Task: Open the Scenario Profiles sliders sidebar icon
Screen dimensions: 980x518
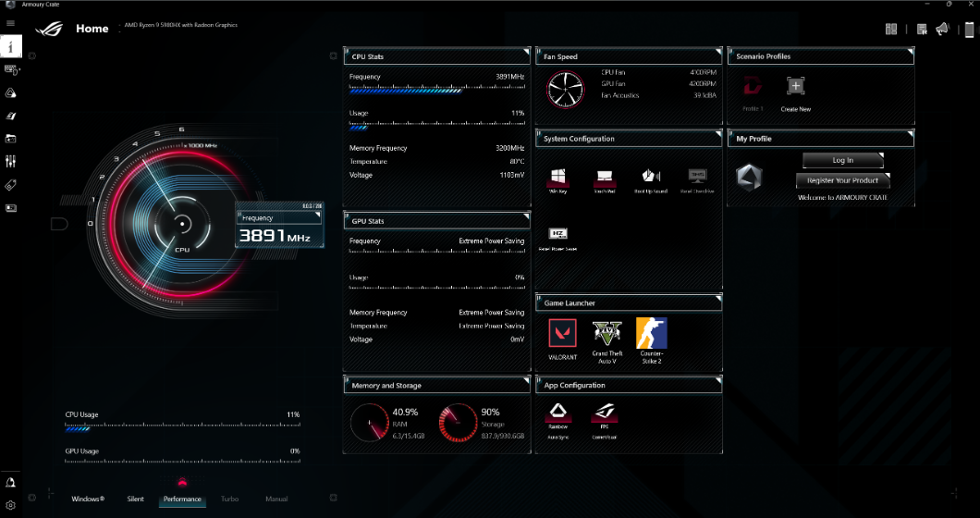Action: [10, 161]
